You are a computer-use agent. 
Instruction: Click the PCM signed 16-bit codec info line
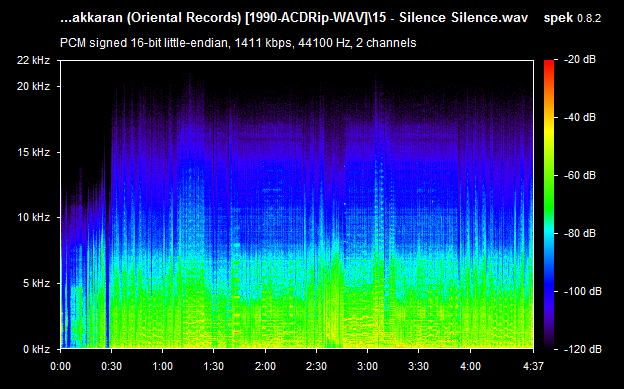coord(238,43)
